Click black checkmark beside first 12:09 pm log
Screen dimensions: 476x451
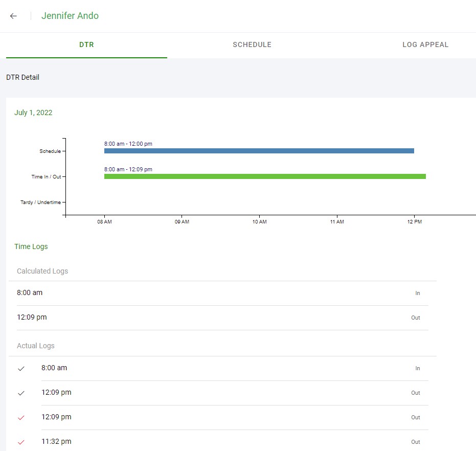point(21,393)
